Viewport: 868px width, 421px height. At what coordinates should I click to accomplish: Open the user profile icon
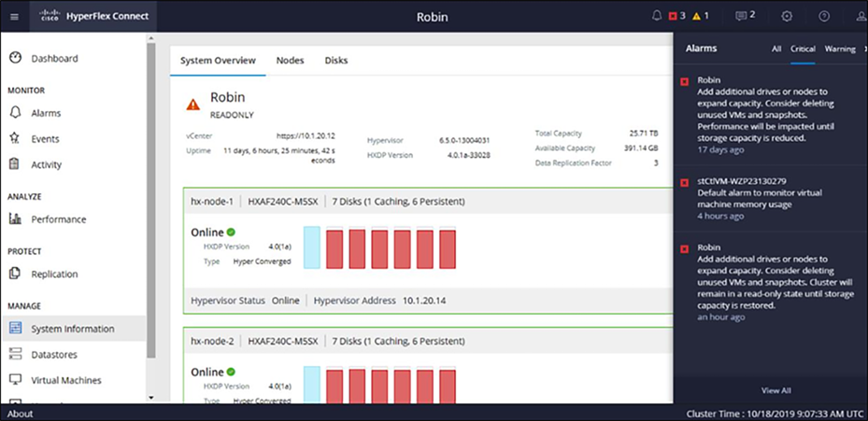[x=861, y=17]
